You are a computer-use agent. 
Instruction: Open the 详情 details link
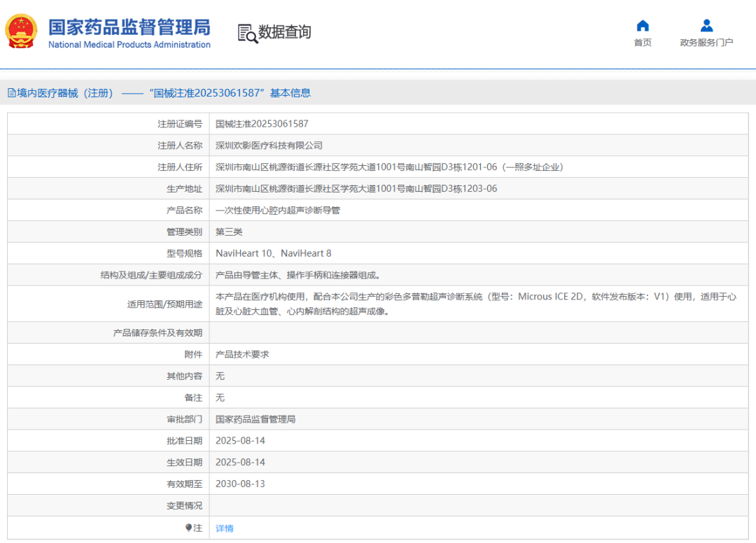pyautogui.click(x=224, y=528)
